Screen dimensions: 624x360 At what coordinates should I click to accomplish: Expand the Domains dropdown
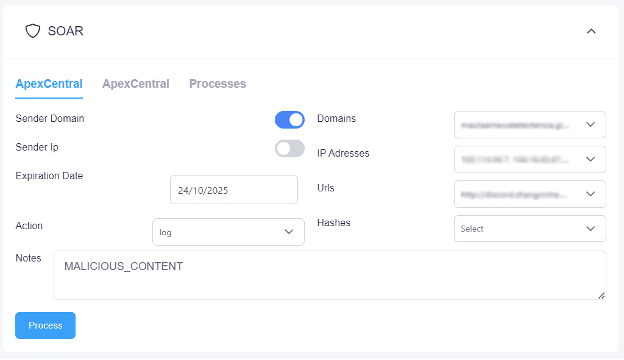click(x=530, y=125)
